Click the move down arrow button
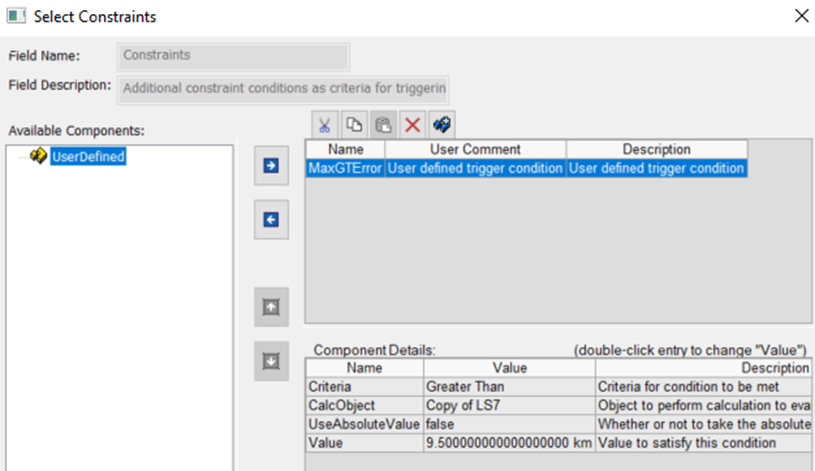This screenshot has width=815, height=471. [270, 361]
